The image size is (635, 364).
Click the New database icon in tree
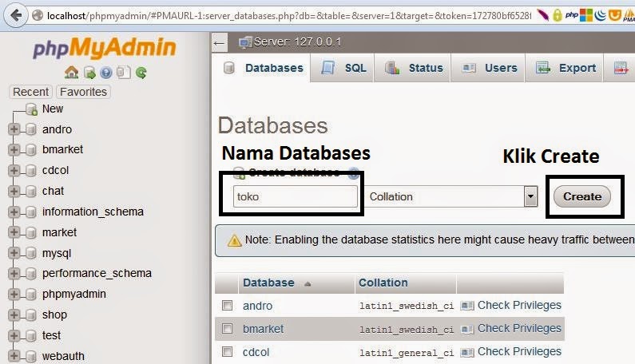point(31,109)
